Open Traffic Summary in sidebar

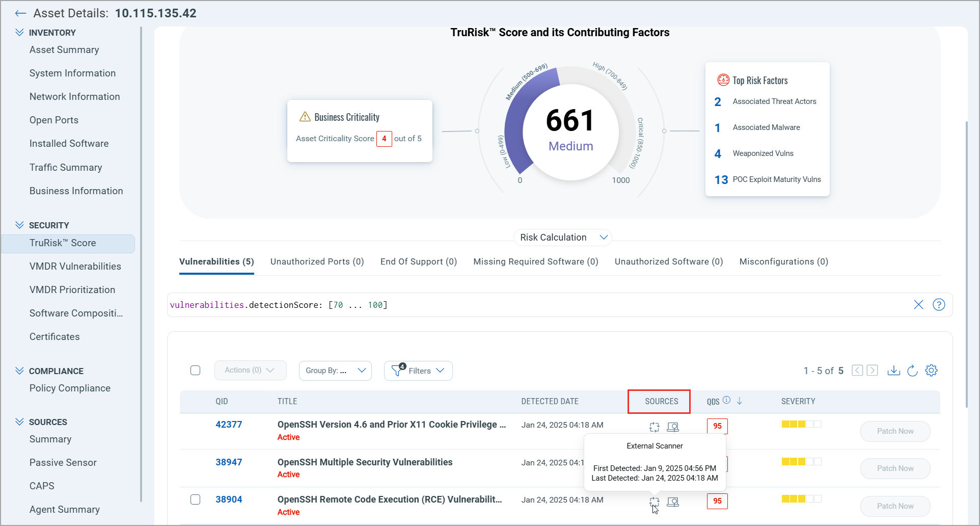(x=66, y=167)
